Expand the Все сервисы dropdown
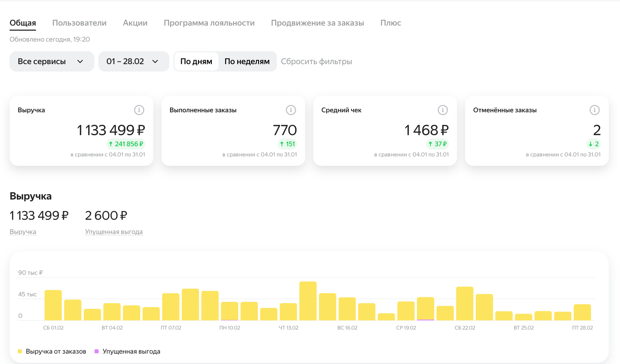The image size is (620, 364). coord(52,61)
